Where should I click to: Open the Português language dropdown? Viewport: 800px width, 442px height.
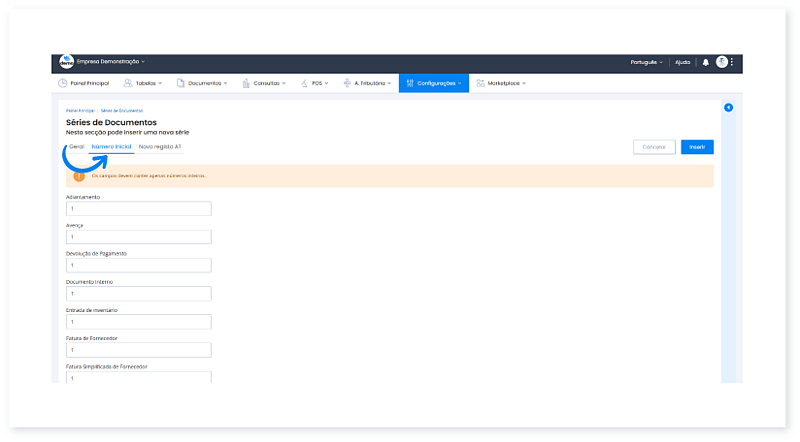pos(647,62)
